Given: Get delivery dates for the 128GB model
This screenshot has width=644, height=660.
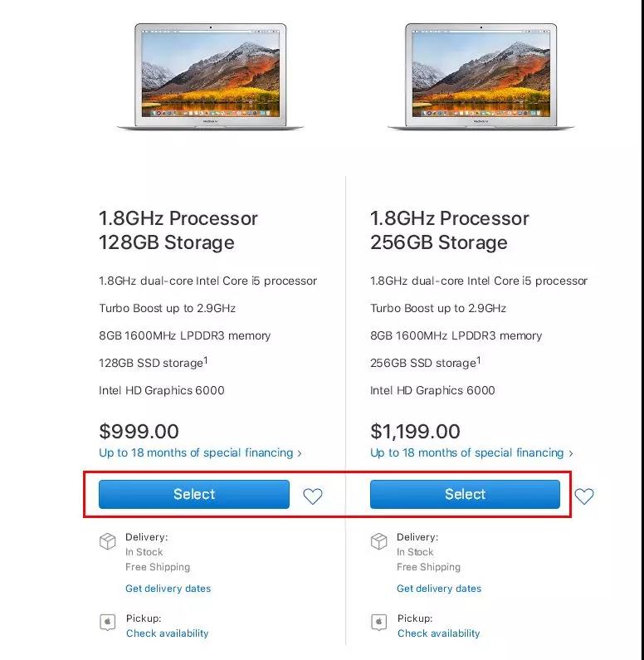Looking at the screenshot, I should click(x=168, y=589).
